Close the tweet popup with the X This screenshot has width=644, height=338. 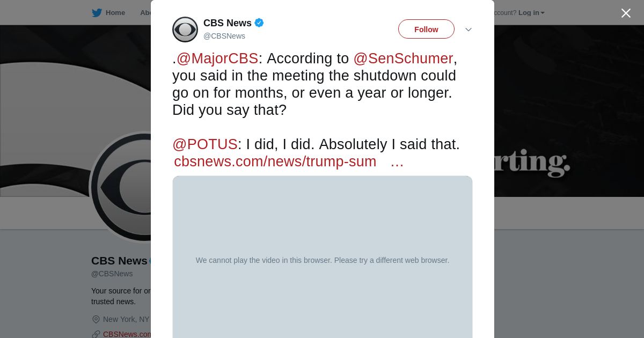tap(626, 13)
